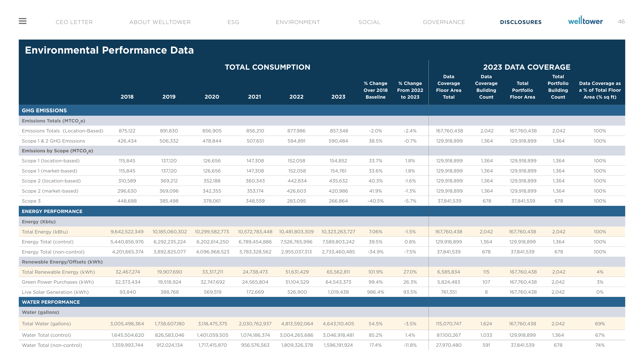Select Live Solar Generation 986.4% value
The height and width of the screenshot is (362, 644).
pos(375,292)
